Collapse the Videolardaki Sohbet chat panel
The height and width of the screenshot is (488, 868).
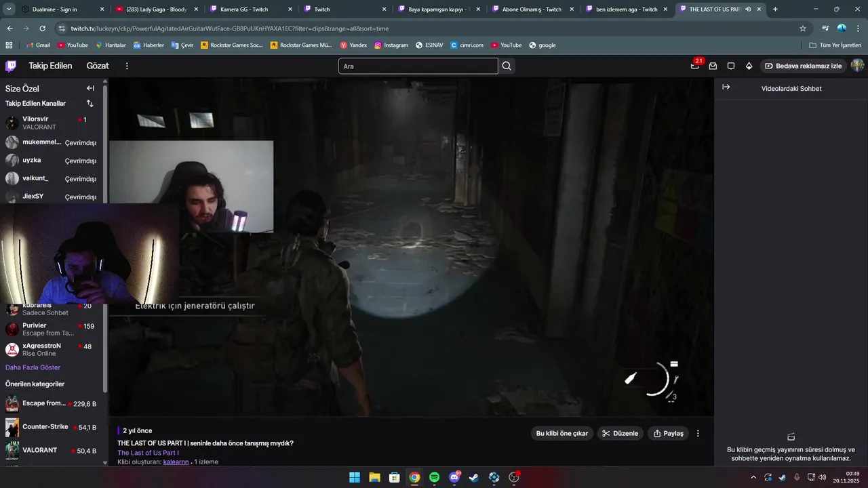(726, 87)
